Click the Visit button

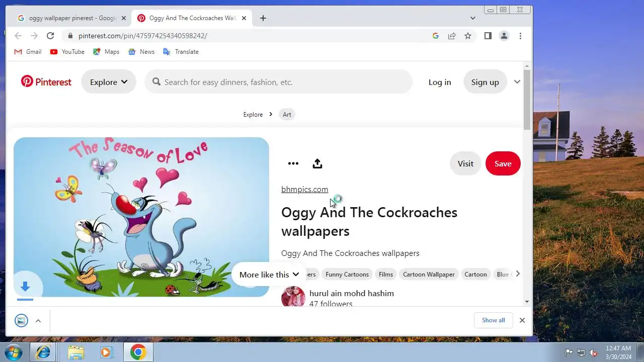[x=465, y=163]
